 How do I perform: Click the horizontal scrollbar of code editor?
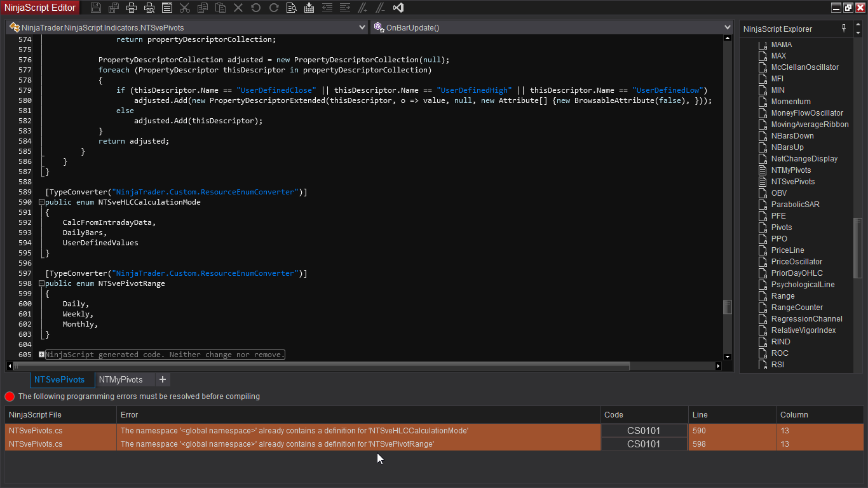tap(318, 366)
